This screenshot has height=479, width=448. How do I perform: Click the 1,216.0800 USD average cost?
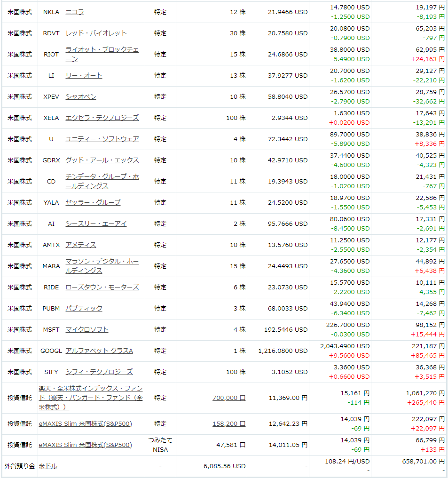(283, 351)
